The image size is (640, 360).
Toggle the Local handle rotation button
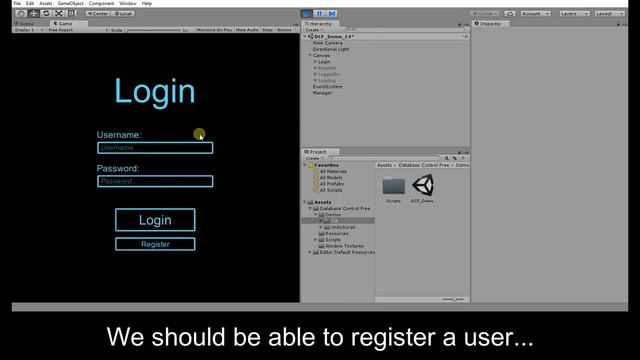point(122,13)
